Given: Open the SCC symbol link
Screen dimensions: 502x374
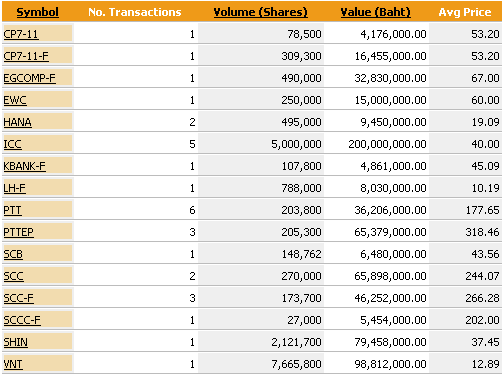Looking at the screenshot, I should click(x=14, y=276).
